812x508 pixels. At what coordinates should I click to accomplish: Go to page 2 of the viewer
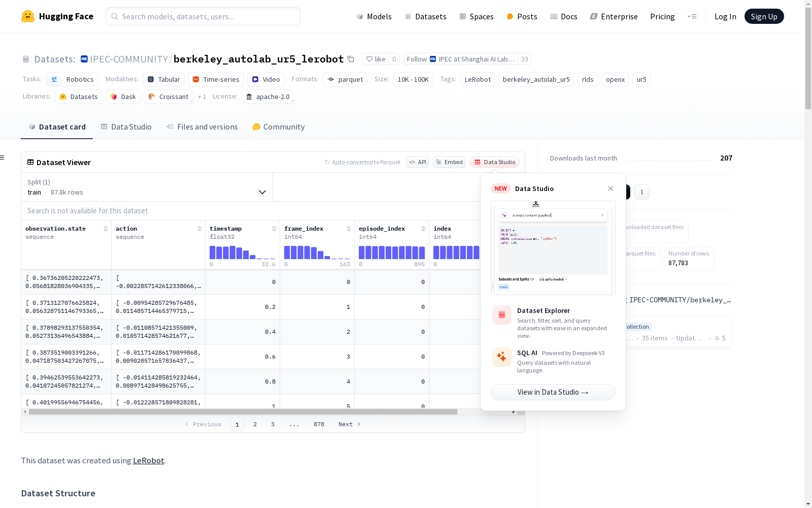[255, 424]
